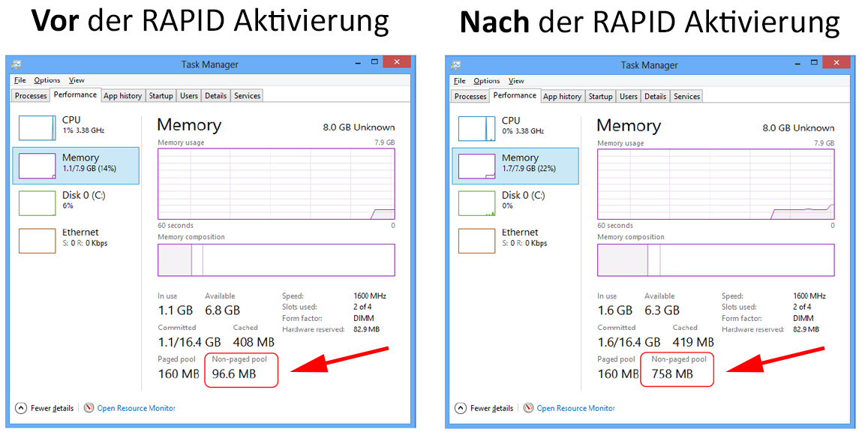This screenshot has width=868, height=435.
Task: Open the Details tab in the Nach window
Action: pos(656,96)
